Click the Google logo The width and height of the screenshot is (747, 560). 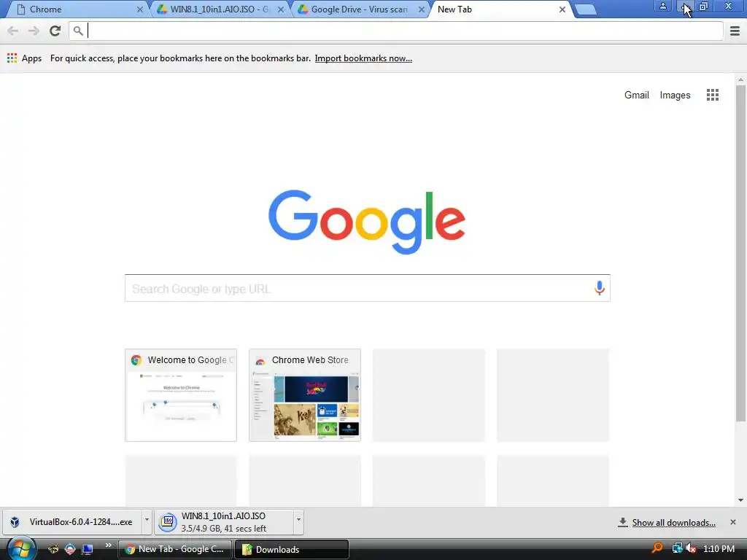367,222
